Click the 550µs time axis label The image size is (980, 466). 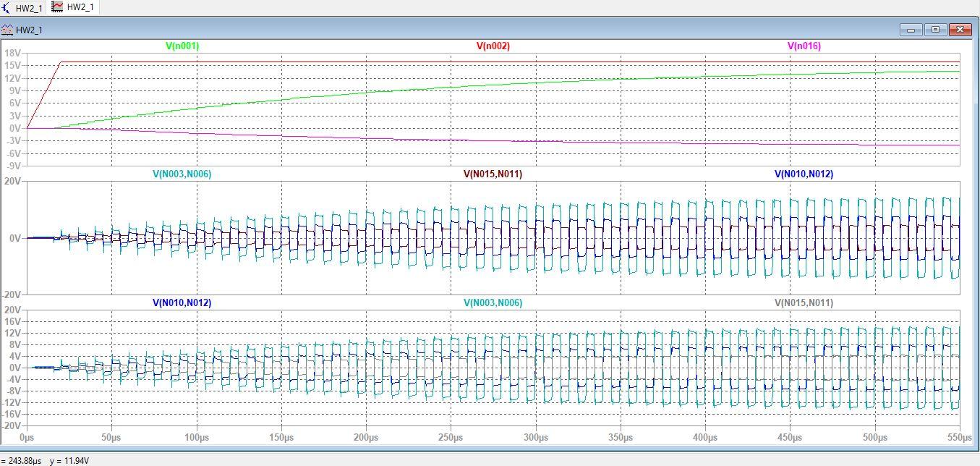[x=960, y=437]
